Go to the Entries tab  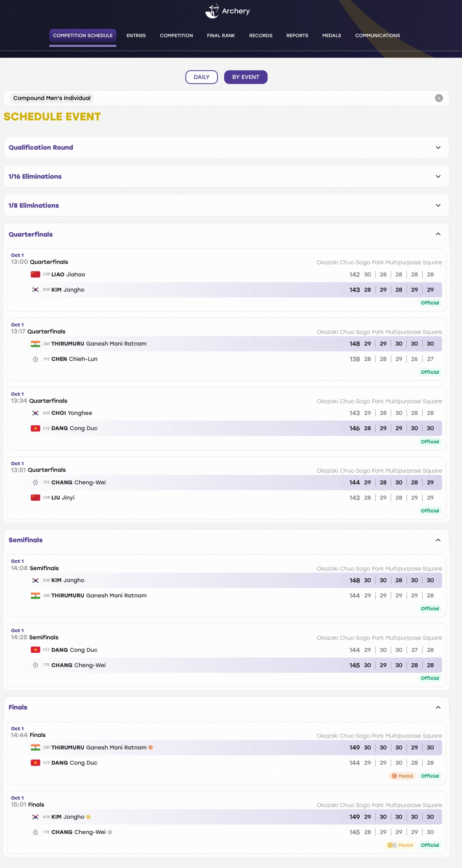136,36
